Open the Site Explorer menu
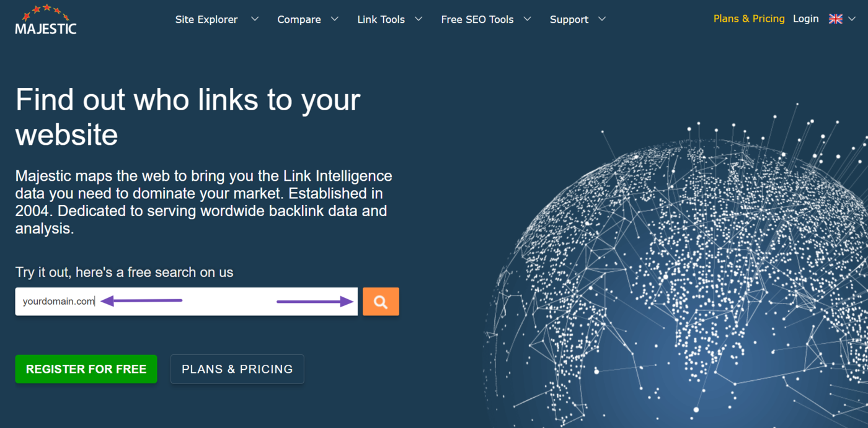 206,19
